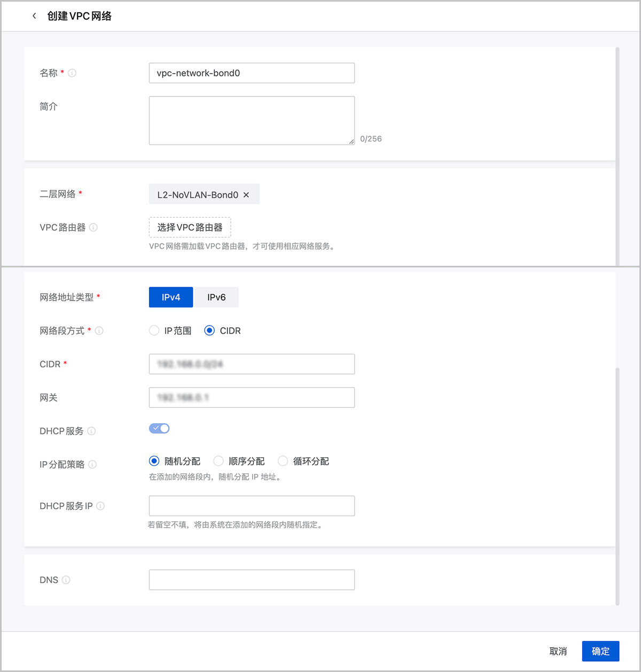Click the info icon next to VPC路由器
This screenshot has height=672, width=641.
pos(93,227)
